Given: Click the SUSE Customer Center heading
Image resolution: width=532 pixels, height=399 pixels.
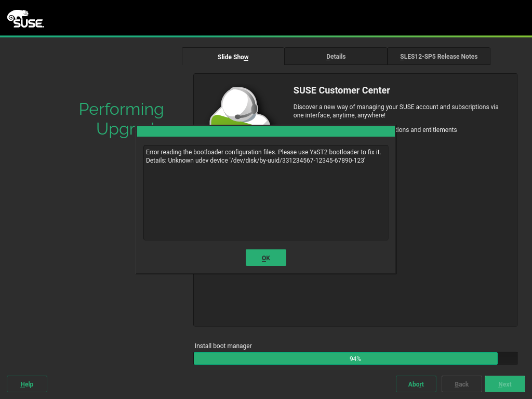Looking at the screenshot, I should click(x=341, y=90).
